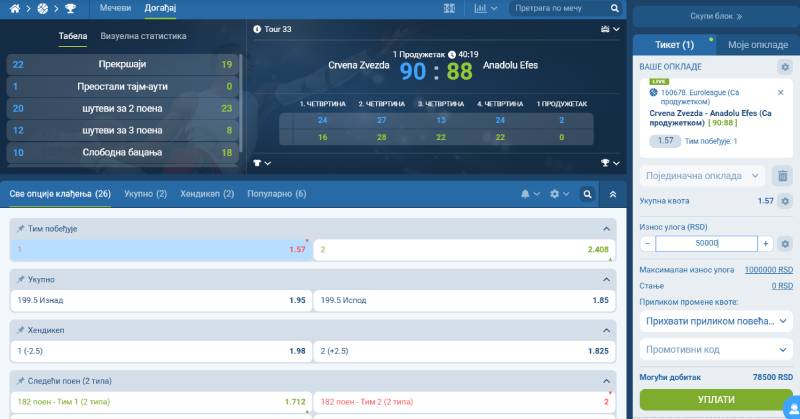The image size is (800, 419).
Task: Open the support chat bubble icon
Action: click(x=792, y=408)
